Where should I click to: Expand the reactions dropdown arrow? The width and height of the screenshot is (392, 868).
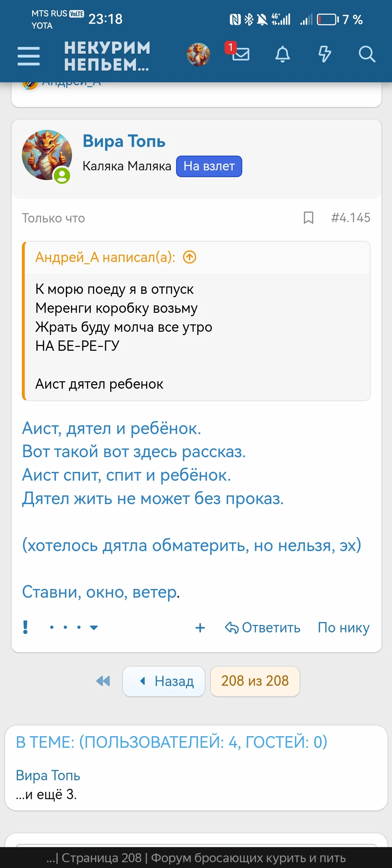pyautogui.click(x=94, y=628)
